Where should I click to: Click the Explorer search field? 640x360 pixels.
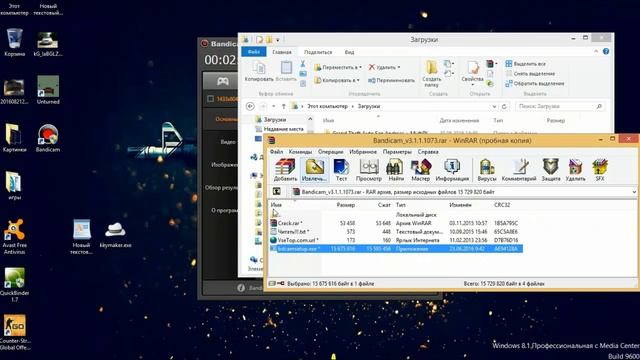(x=560, y=106)
